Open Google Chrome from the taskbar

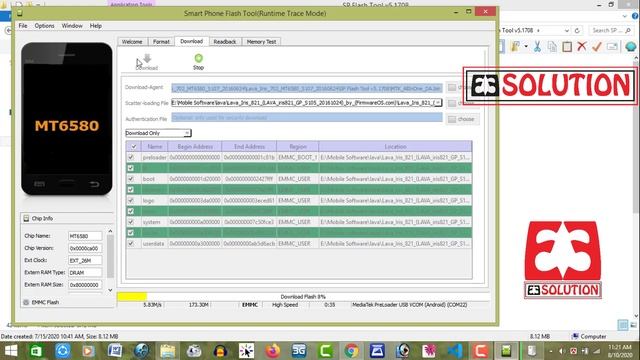tap(351, 351)
